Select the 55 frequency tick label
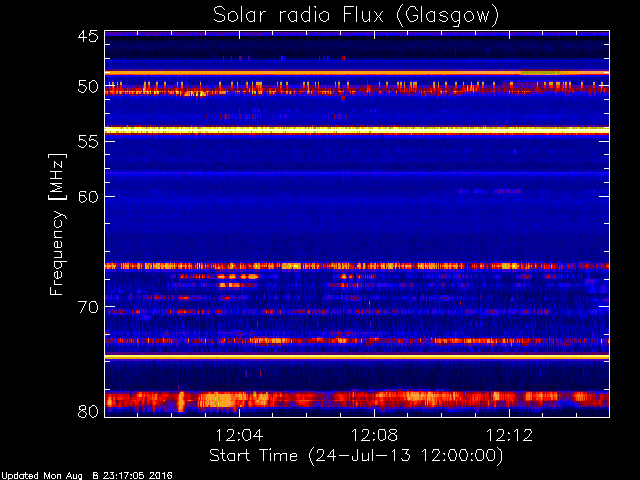This screenshot has width=640, height=480. click(88, 142)
